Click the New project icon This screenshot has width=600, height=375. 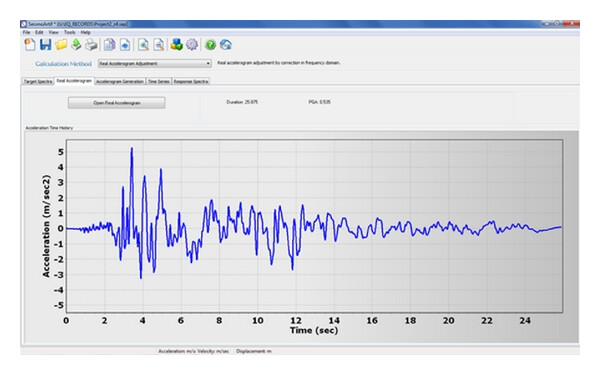[x=30, y=45]
